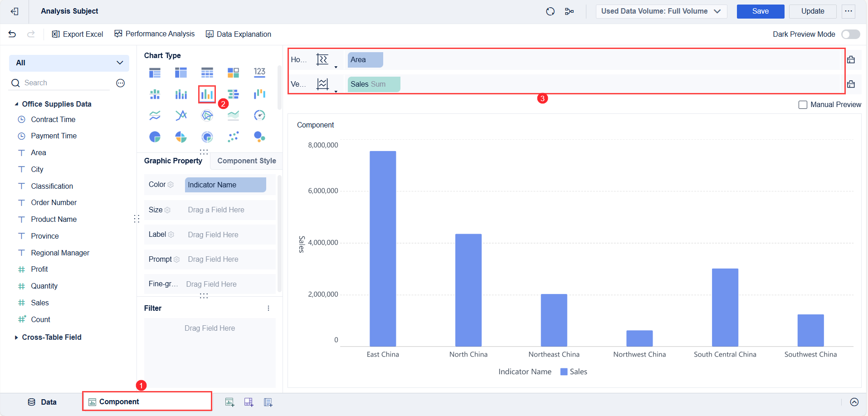Open the header three-dot more menu

[848, 11]
